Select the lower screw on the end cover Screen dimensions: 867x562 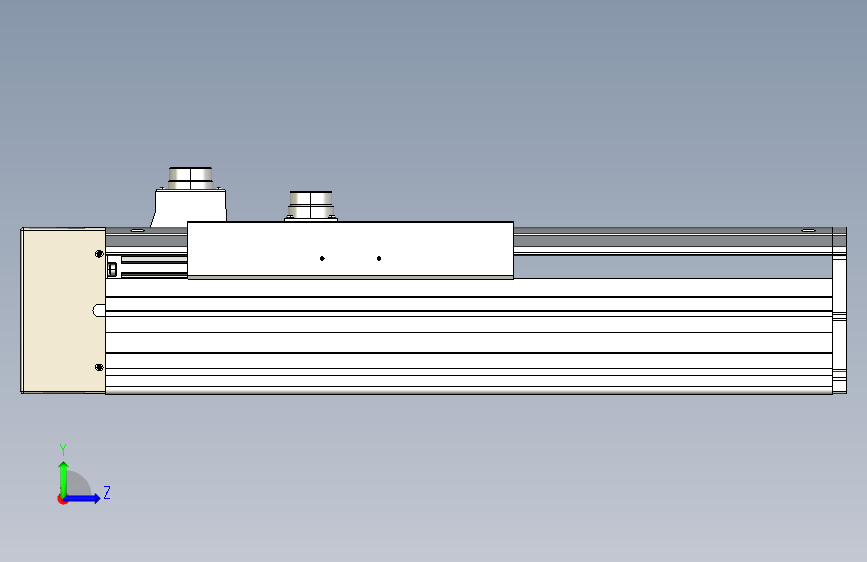99,367
